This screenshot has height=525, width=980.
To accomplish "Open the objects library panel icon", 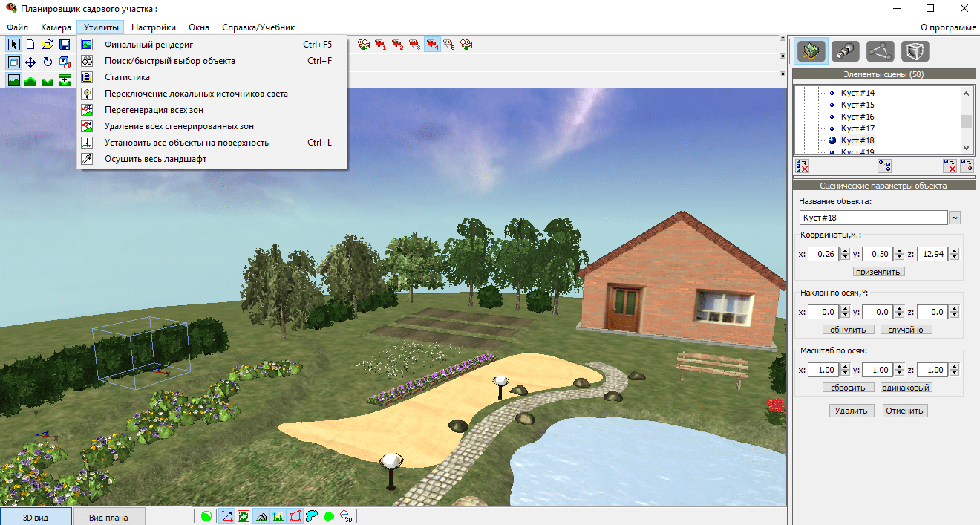I will 846,50.
